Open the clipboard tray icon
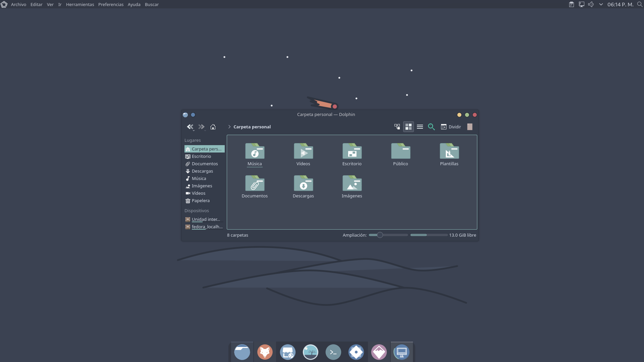This screenshot has width=644, height=362. (x=572, y=4)
